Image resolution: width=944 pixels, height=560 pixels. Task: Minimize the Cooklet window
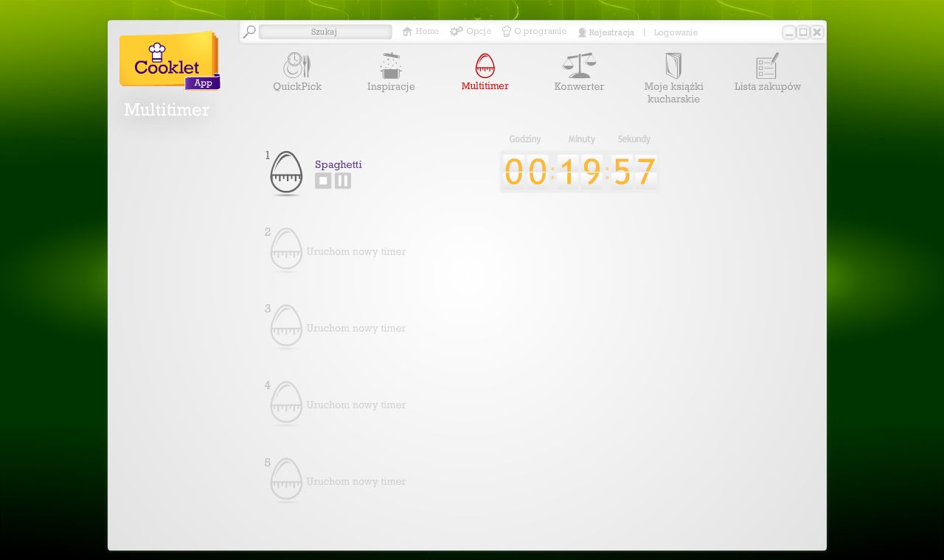[789, 32]
